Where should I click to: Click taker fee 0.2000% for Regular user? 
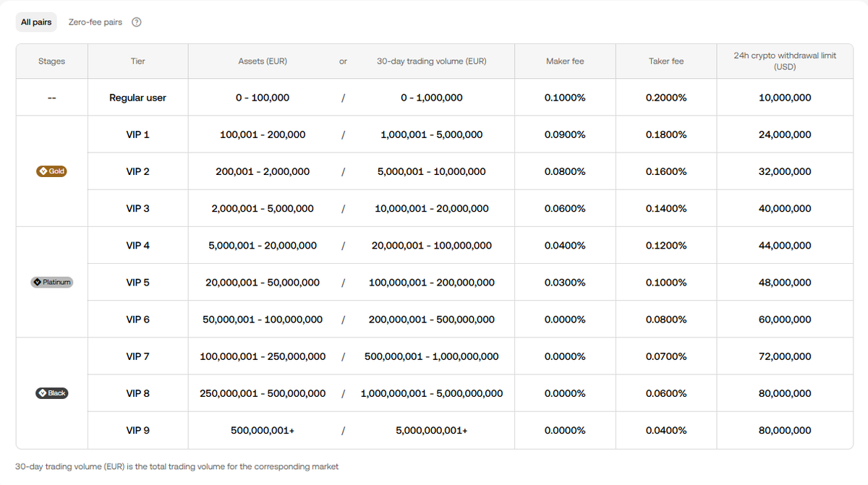[666, 98]
